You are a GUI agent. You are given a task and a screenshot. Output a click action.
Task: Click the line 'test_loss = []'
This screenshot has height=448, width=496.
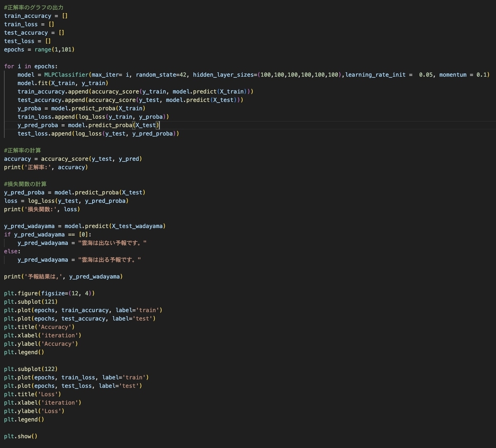tap(27, 41)
